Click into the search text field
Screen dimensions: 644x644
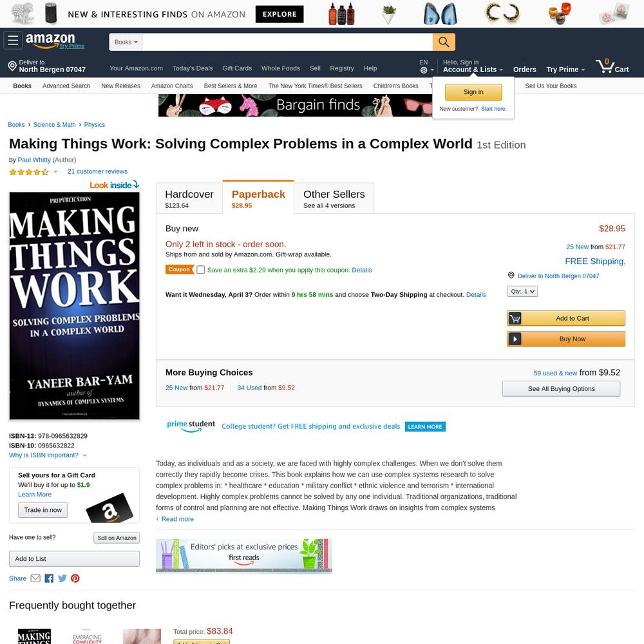[x=287, y=43]
